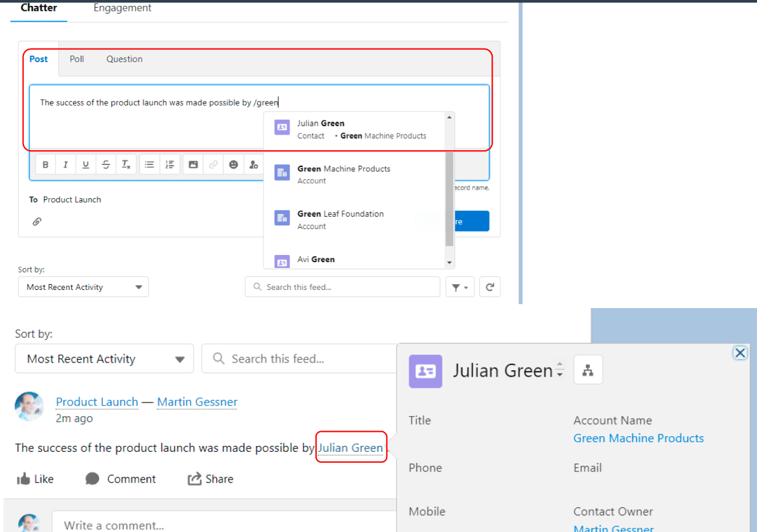
Task: Expand lower Most Recent Activity sort dropdown
Action: click(104, 359)
